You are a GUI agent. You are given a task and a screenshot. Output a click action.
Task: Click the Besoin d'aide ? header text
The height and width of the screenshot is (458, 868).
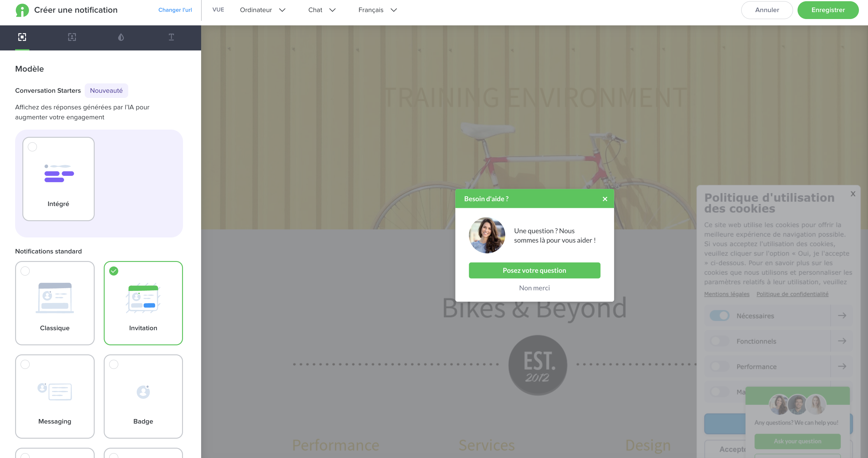click(x=486, y=199)
